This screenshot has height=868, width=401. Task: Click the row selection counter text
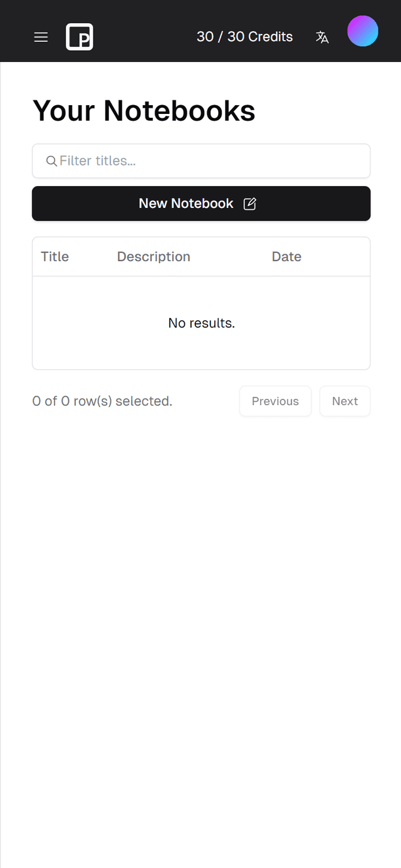coord(102,401)
